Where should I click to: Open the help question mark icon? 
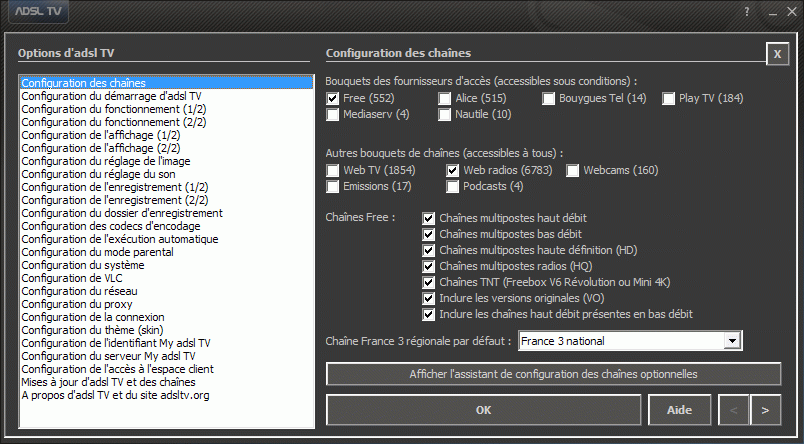[747, 11]
